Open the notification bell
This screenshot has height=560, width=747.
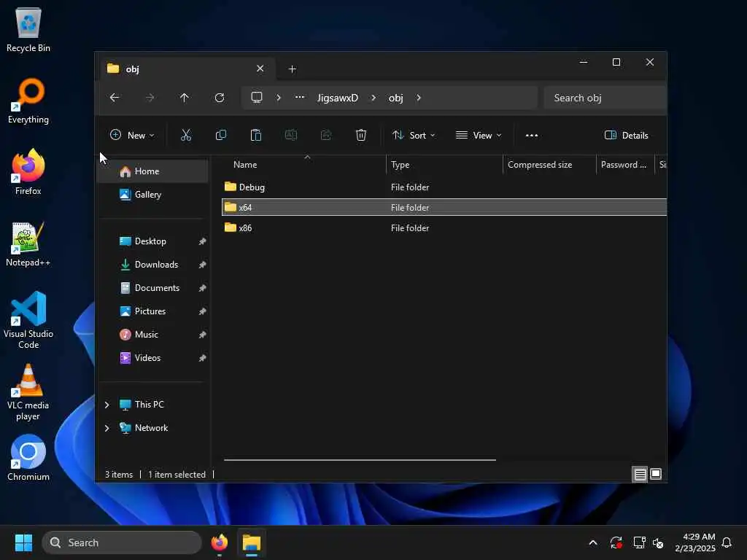727,542
